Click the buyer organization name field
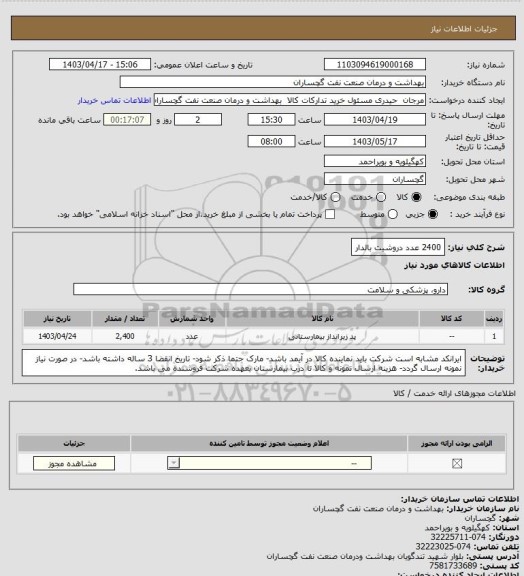Screen dimensions: 524x576 click(x=273, y=82)
